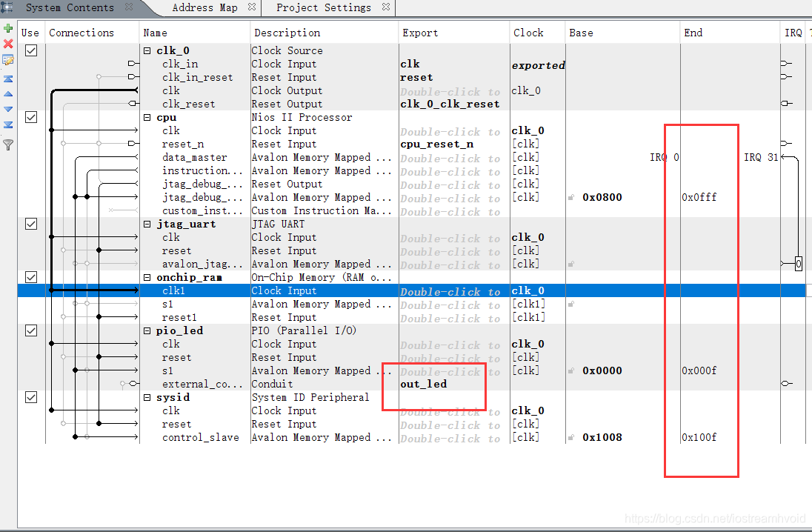The width and height of the screenshot is (812, 532).
Task: Click end address 0x0fff cell
Action: coord(699,197)
